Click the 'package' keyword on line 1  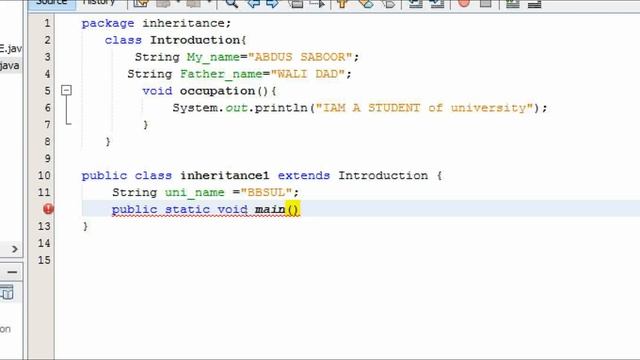tap(108, 24)
